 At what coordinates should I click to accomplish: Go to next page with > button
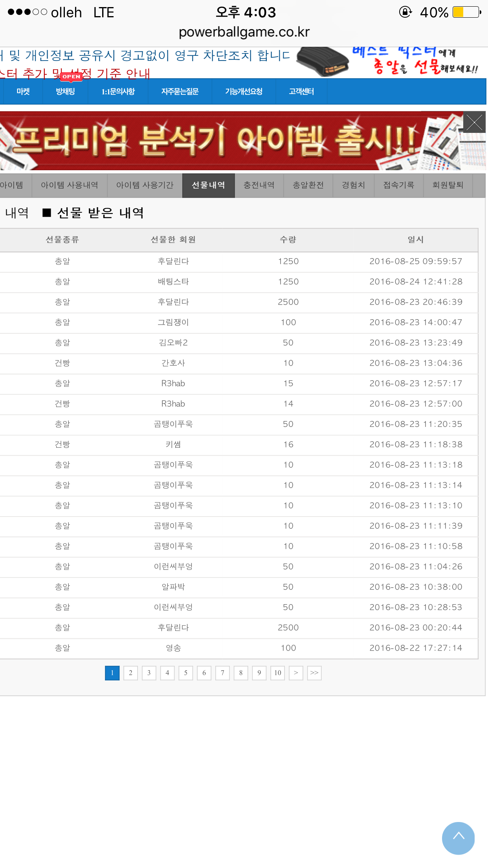coord(296,673)
